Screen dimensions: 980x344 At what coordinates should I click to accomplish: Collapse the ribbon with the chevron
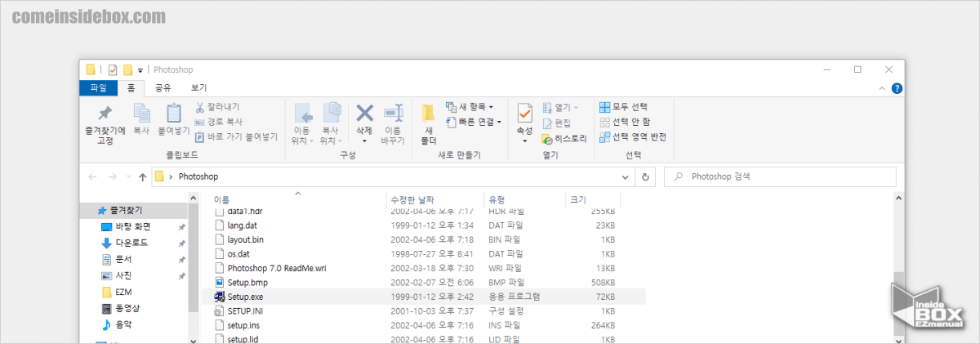[x=881, y=88]
